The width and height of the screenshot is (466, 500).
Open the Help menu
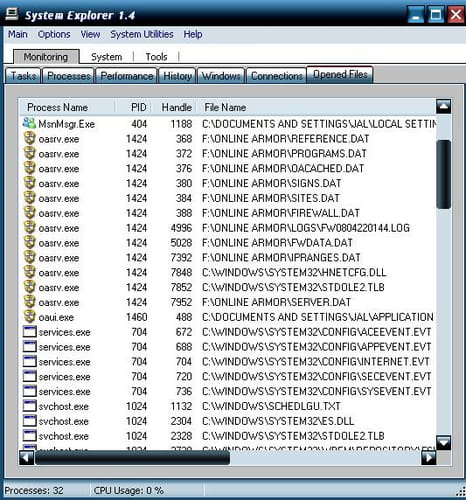(x=193, y=34)
